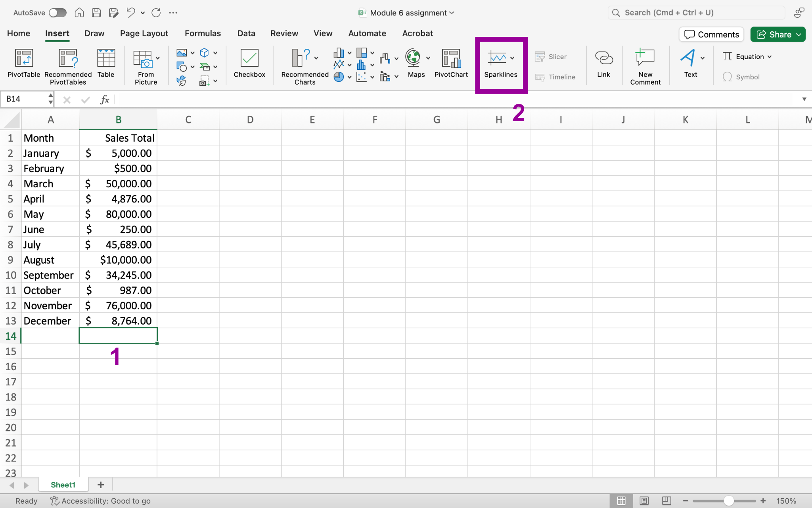The image size is (812, 508).
Task: Click the Save icon in title bar
Action: click(96, 13)
